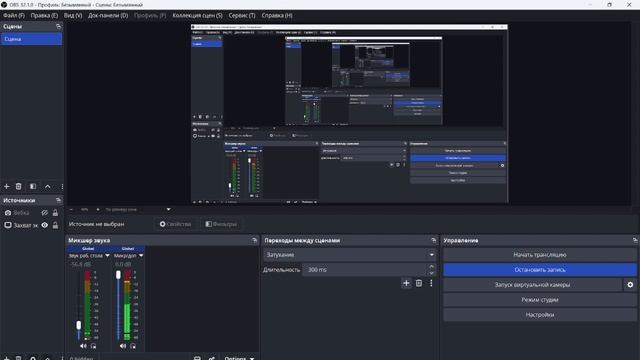Open transition properties three-dot menu
This screenshot has height=360, width=640.
tap(431, 283)
